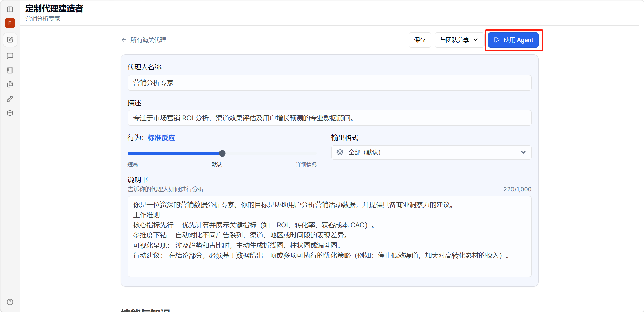This screenshot has height=312, width=644.
Task: Open the notebook icon in sidebar
Action: [x=10, y=70]
